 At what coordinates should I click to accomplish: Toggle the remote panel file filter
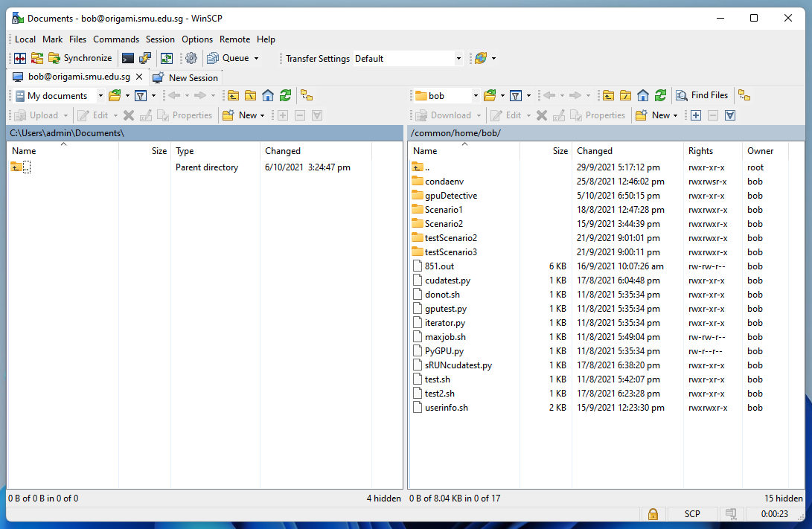[516, 95]
